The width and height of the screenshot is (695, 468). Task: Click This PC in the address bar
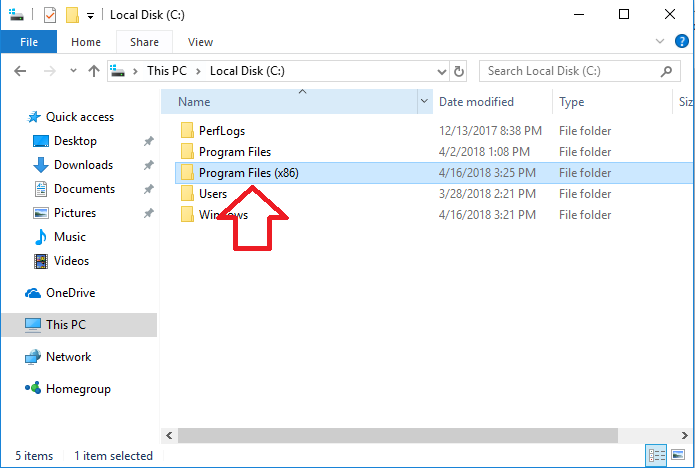point(167,71)
